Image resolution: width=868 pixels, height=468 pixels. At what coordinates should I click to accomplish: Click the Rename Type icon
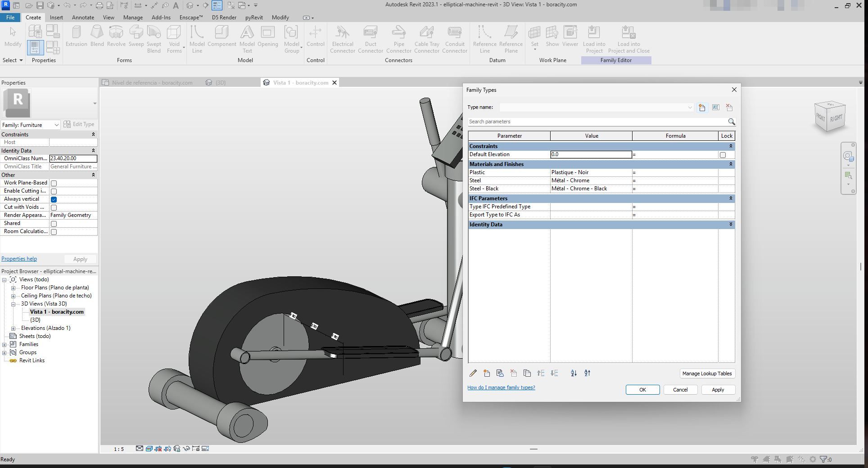click(716, 108)
